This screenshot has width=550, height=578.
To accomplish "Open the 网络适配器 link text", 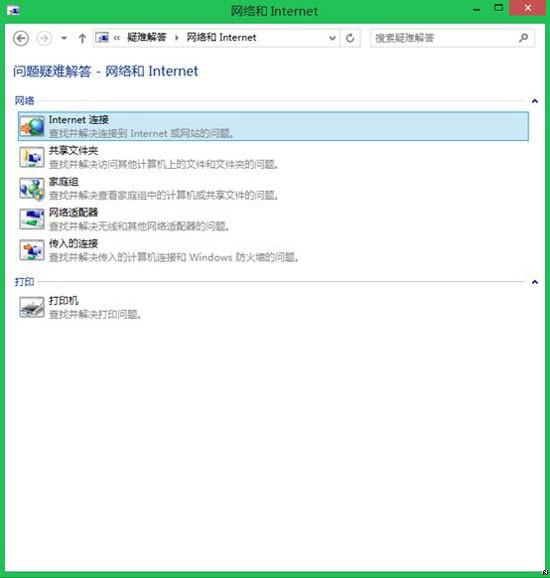I will pos(73,212).
